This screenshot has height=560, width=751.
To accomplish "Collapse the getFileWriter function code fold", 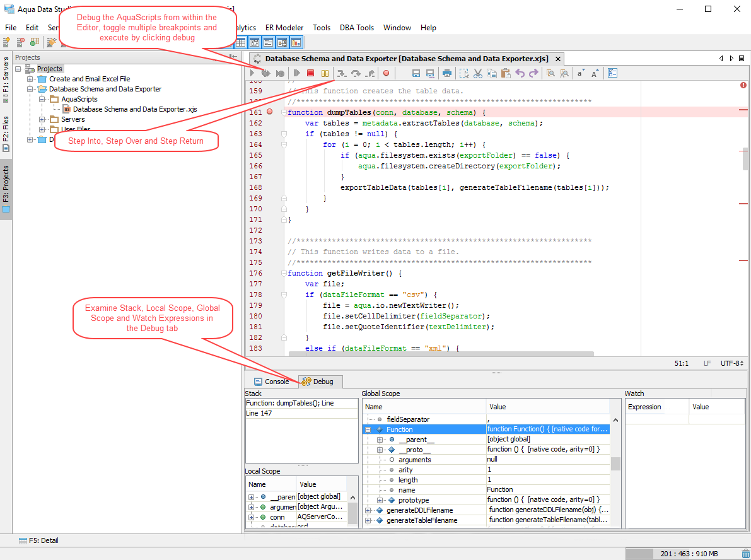I will [284, 274].
